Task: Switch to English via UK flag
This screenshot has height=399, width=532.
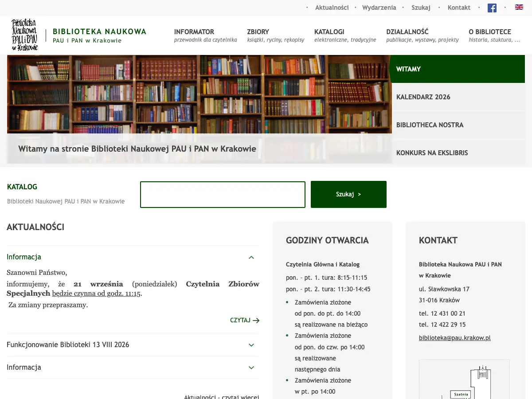Action: click(x=519, y=7)
